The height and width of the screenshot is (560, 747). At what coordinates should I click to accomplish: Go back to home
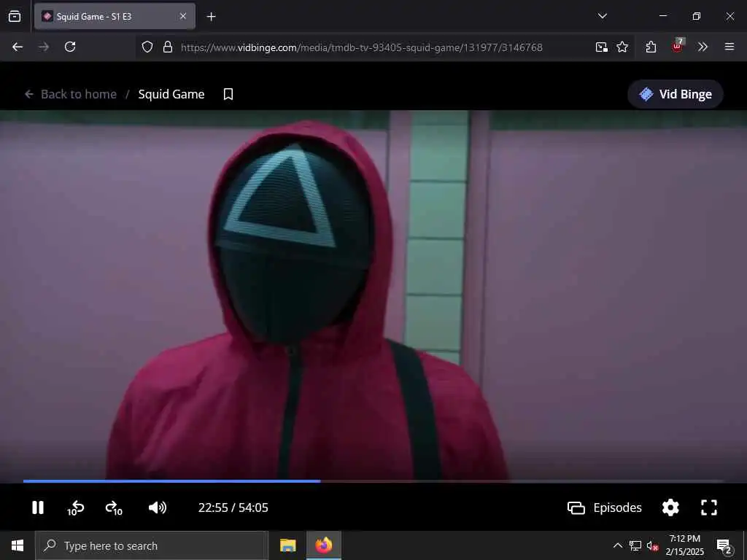[71, 94]
